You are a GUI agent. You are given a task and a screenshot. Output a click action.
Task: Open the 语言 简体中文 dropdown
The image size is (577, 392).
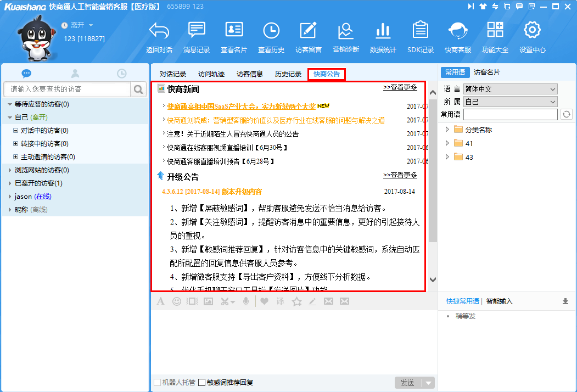(510, 89)
